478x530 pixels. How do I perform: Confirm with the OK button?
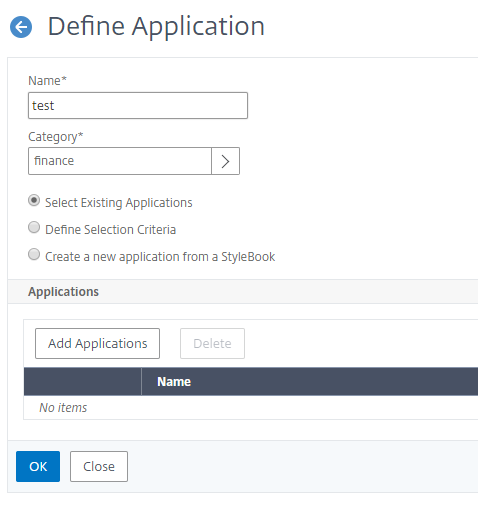[38, 466]
